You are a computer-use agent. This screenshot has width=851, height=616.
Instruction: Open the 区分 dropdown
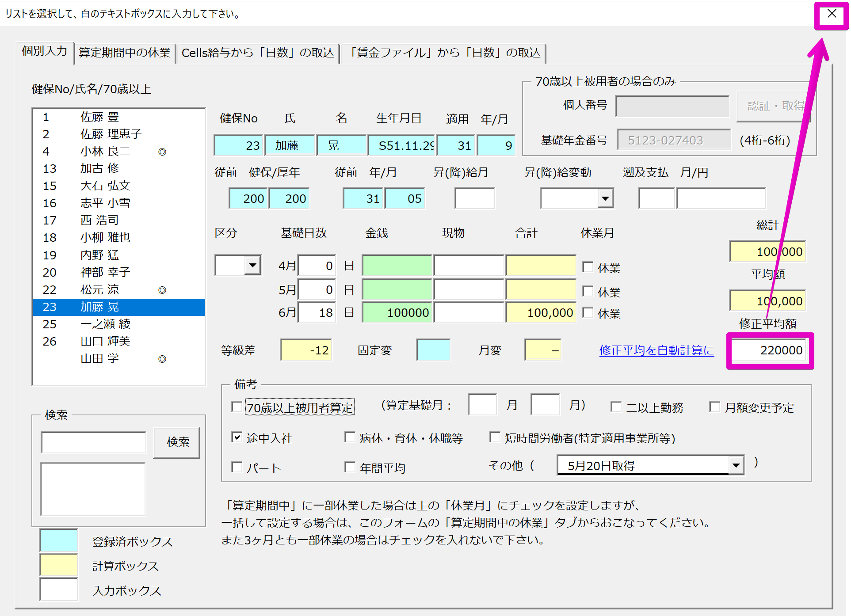coord(252,266)
